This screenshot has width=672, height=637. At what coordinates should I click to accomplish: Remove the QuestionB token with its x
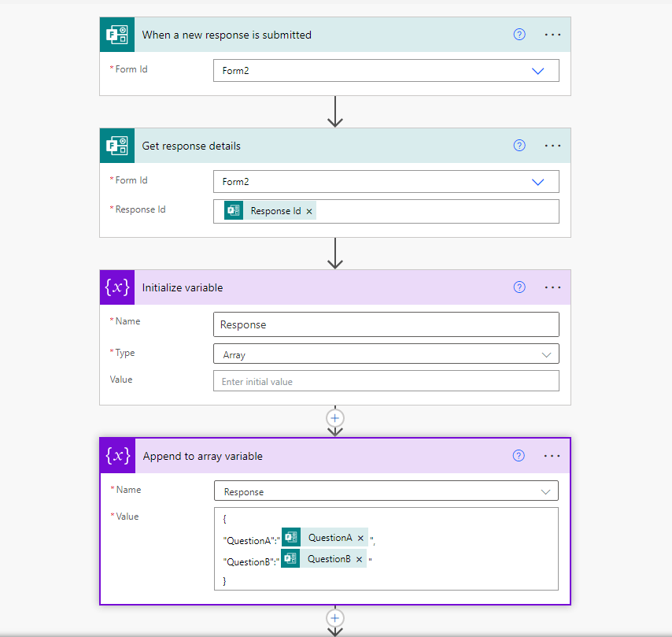(x=359, y=559)
